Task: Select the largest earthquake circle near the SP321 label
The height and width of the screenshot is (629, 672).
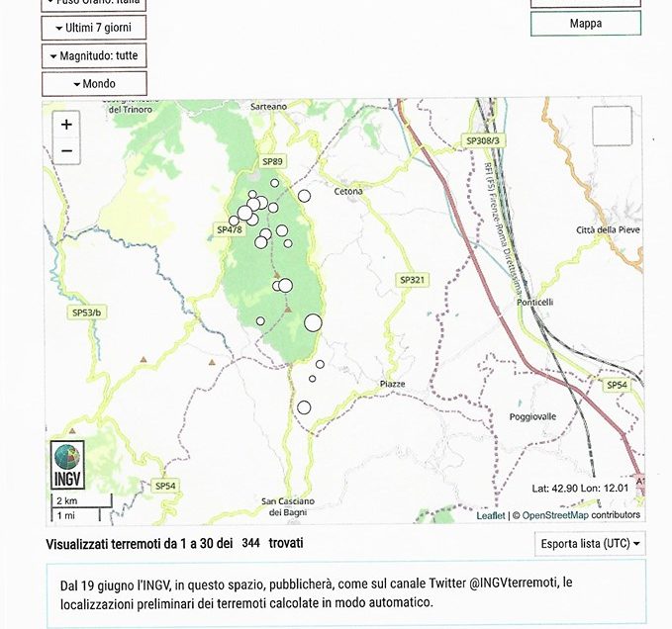Action: (x=313, y=322)
